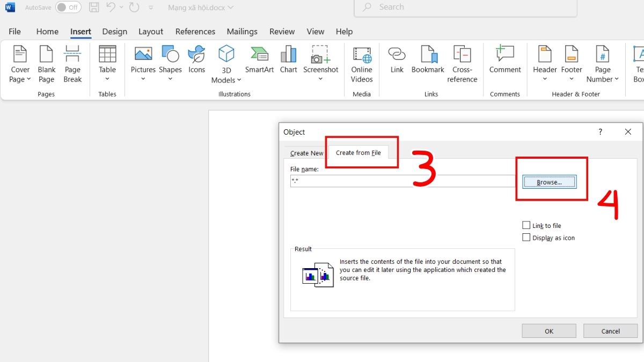This screenshot has width=644, height=362.
Task: Toggle the AutoSave switch
Action: click(68, 8)
